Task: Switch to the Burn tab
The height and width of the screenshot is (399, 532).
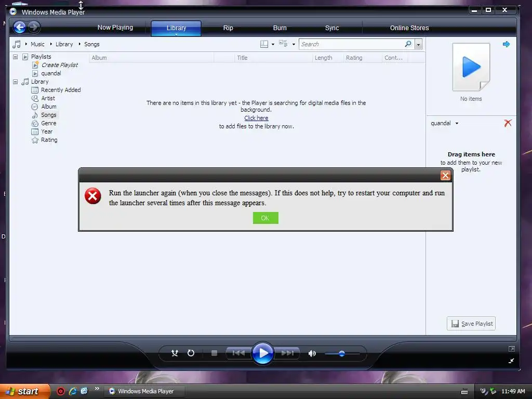Action: coord(280,28)
